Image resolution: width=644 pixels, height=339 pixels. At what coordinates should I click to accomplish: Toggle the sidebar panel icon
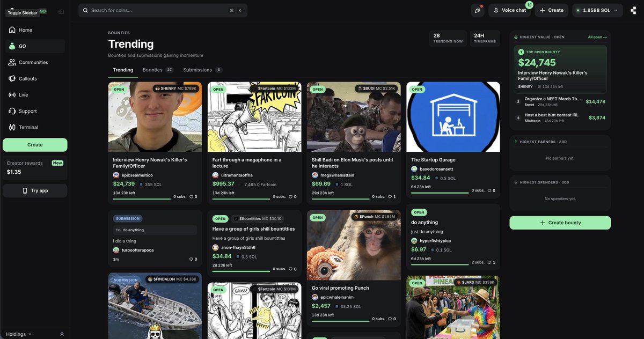point(61,11)
